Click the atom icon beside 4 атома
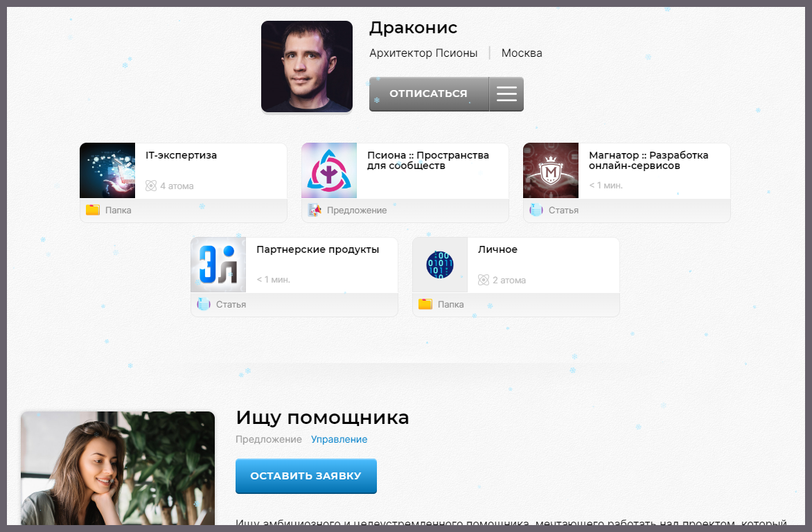812x532 pixels. 151,186
